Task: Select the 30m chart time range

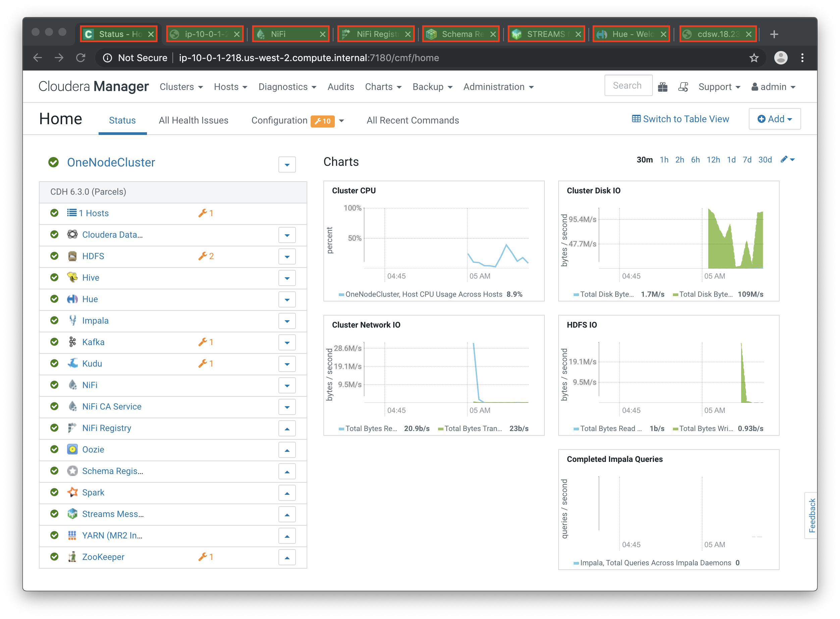Action: point(644,160)
